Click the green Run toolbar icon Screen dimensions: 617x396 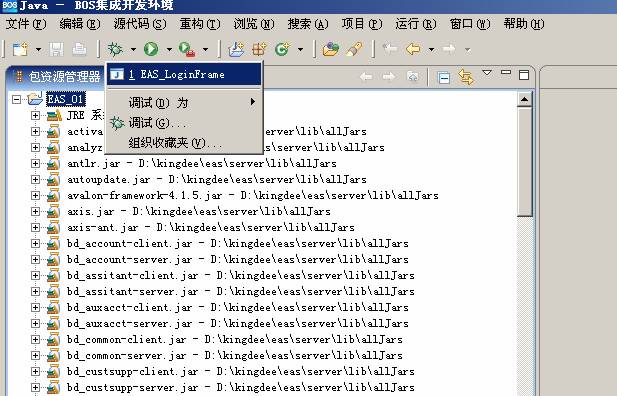point(151,49)
